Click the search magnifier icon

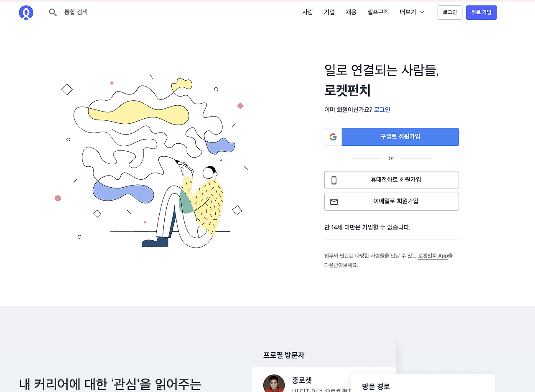coord(53,12)
